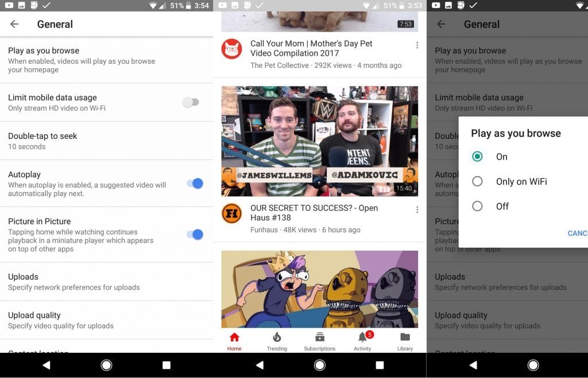Tap The Pet Collective channel avatar
This screenshot has width=588, height=378.
(231, 49)
